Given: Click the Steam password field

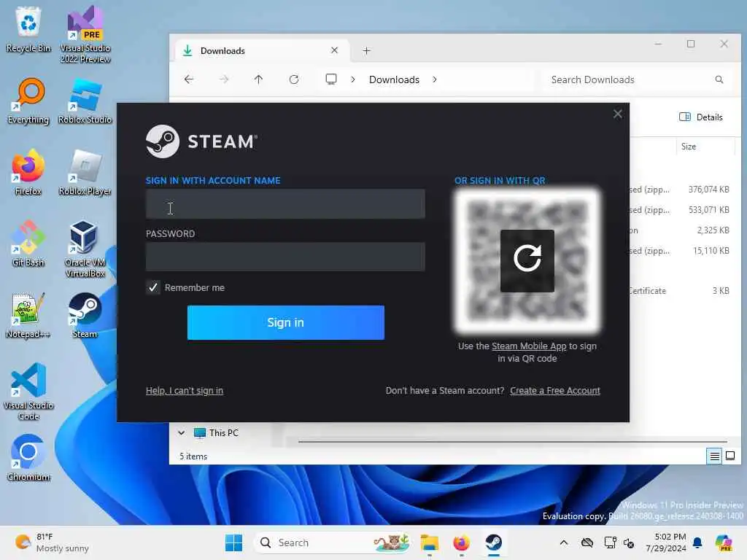Looking at the screenshot, I should [285, 257].
